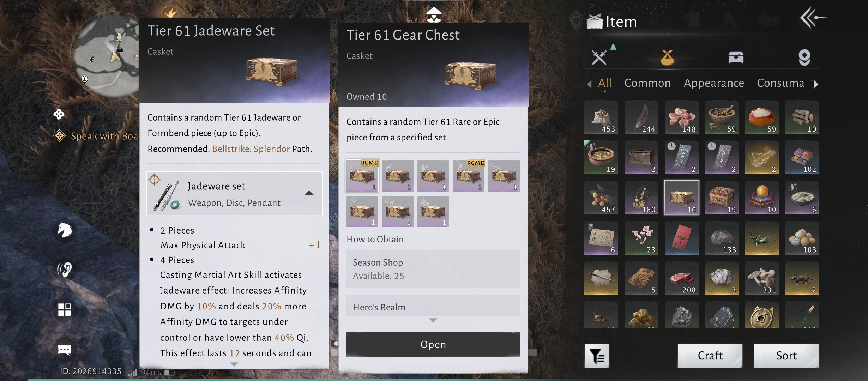868x381 pixels.
Task: Click the map pin tab icon
Action: pos(804,58)
